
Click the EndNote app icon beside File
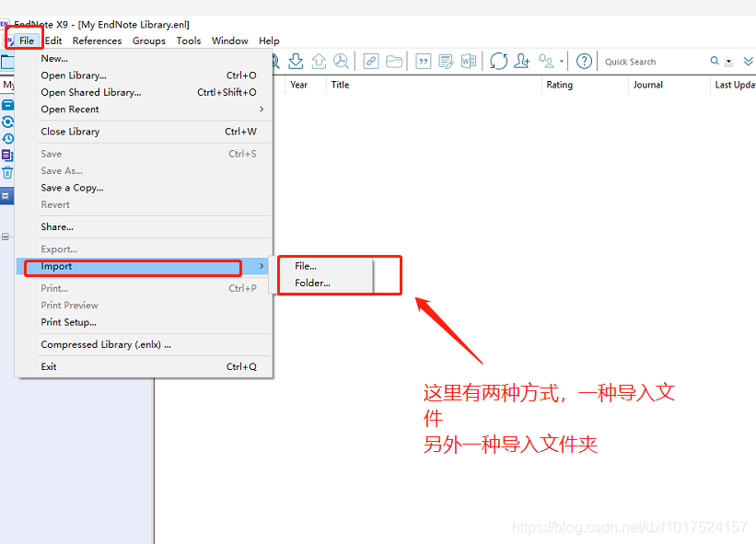(9, 41)
